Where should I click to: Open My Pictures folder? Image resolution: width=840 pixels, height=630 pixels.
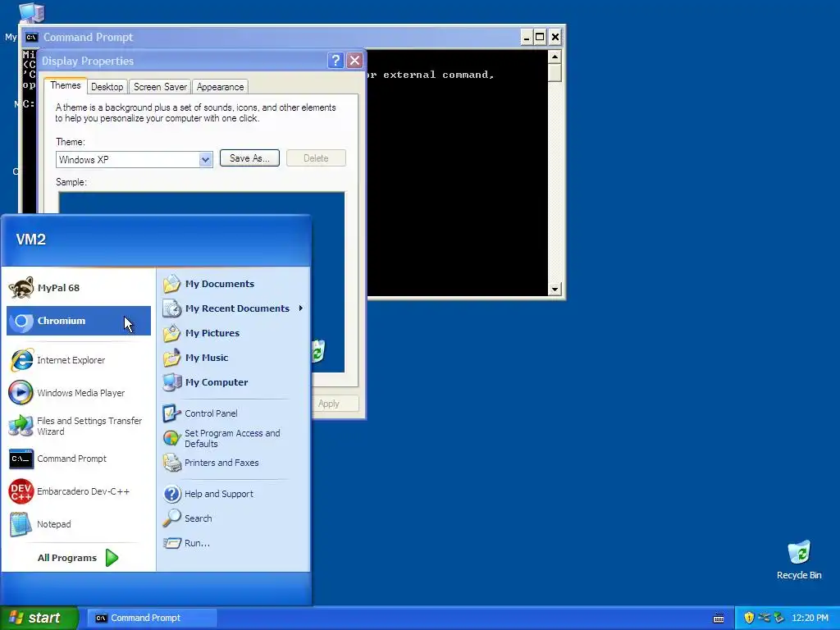(x=234, y=333)
